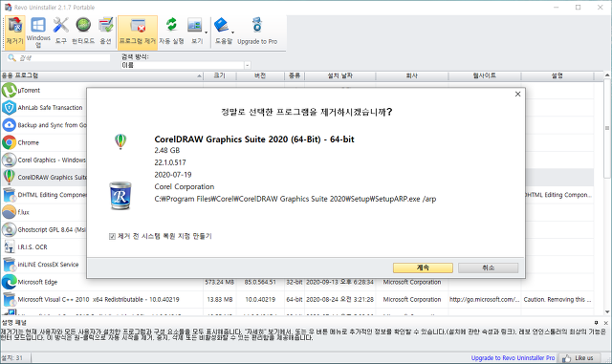Viewport: 612px width, 364px height.
Task: Expand the 도움말 dropdown arrow
Action: point(233,32)
